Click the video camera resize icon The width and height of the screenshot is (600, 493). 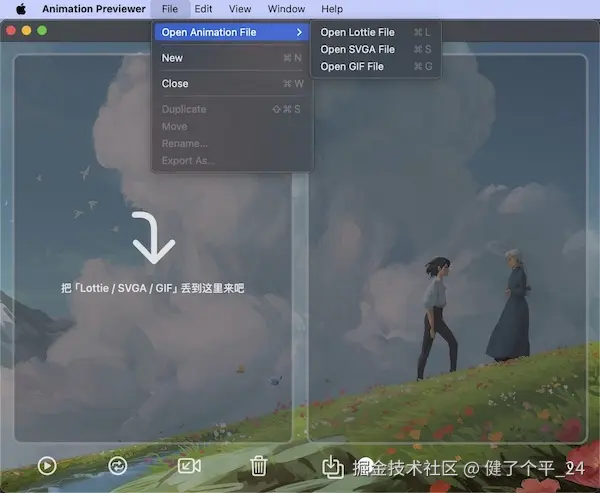[x=189, y=466]
